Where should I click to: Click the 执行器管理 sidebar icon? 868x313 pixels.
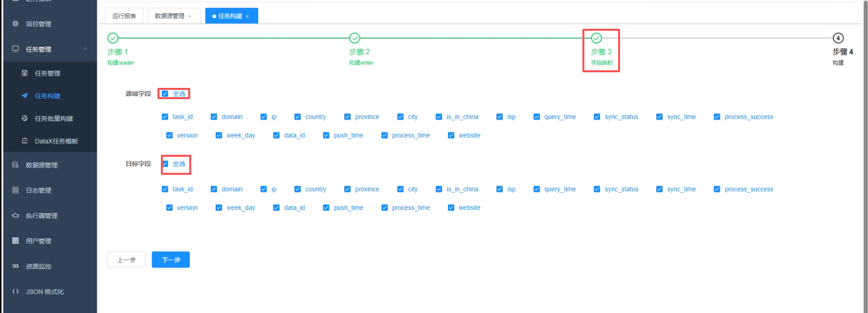click(16, 215)
